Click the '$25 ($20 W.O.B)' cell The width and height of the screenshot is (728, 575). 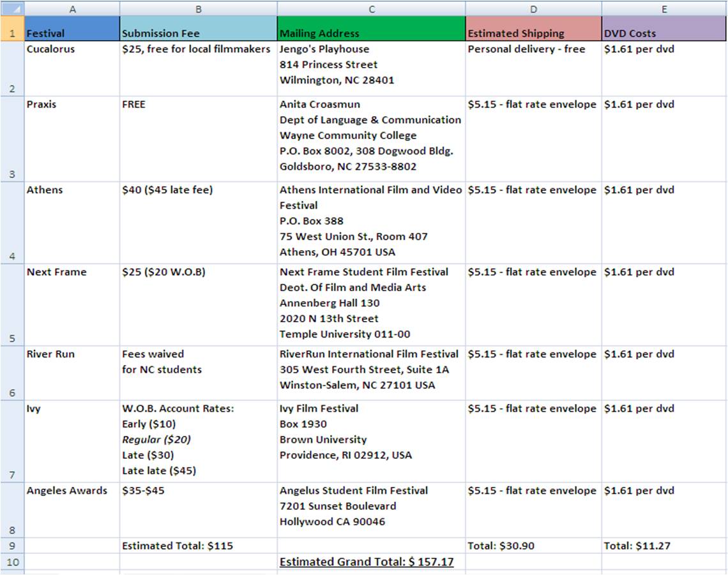coord(198,305)
